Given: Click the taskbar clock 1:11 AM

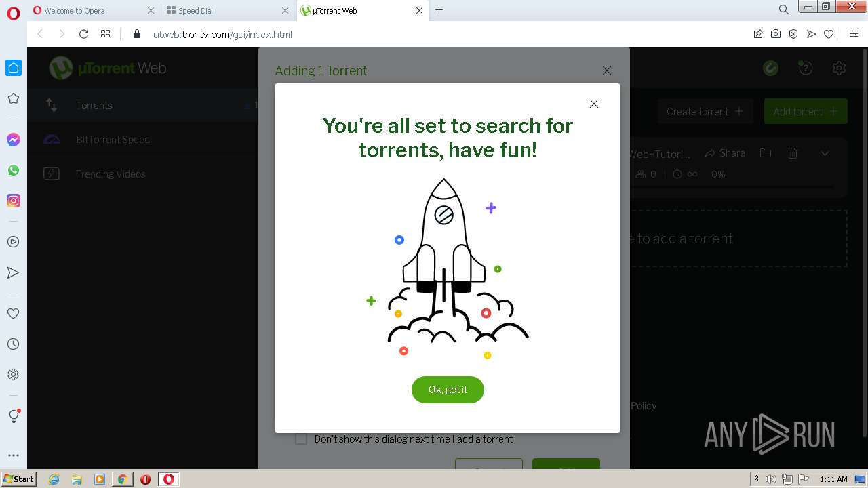Looking at the screenshot, I should click(x=833, y=479).
